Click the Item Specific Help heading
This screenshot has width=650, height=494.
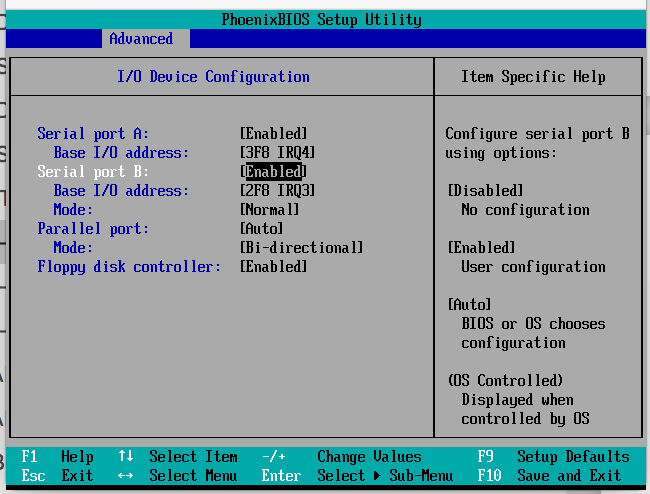(x=533, y=77)
